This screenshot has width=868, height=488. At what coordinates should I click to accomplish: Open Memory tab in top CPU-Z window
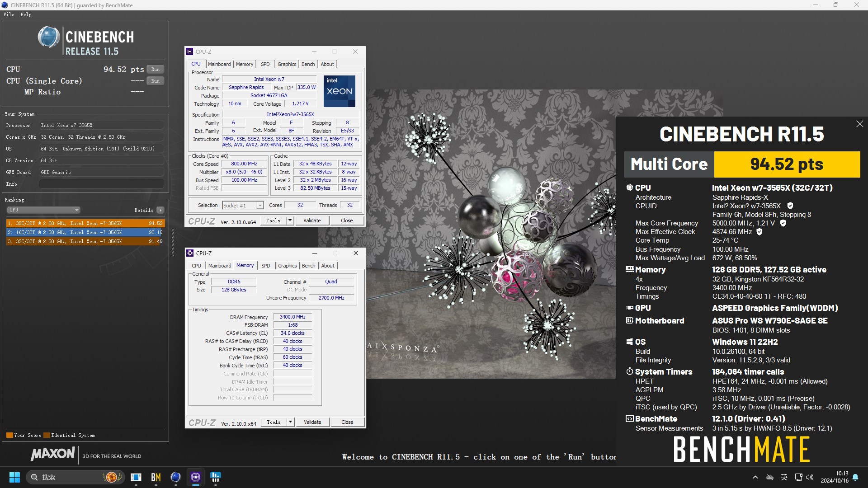(x=245, y=64)
